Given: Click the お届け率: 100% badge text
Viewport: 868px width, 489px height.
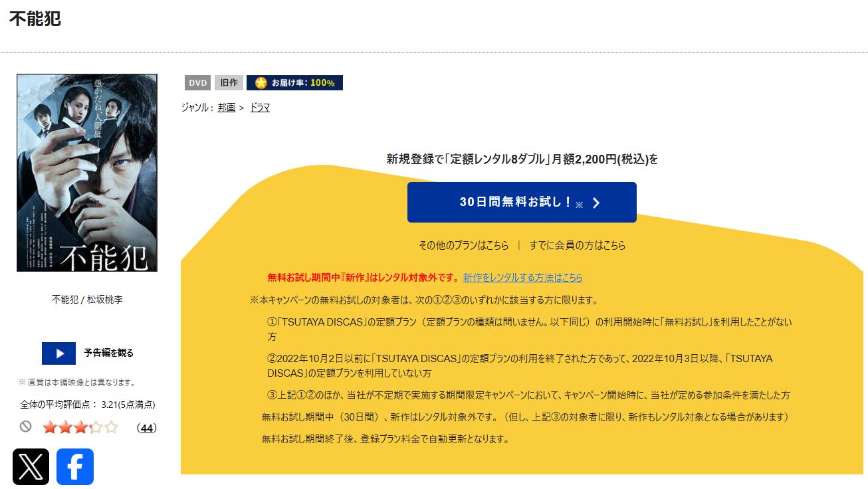Looking at the screenshot, I should [303, 83].
